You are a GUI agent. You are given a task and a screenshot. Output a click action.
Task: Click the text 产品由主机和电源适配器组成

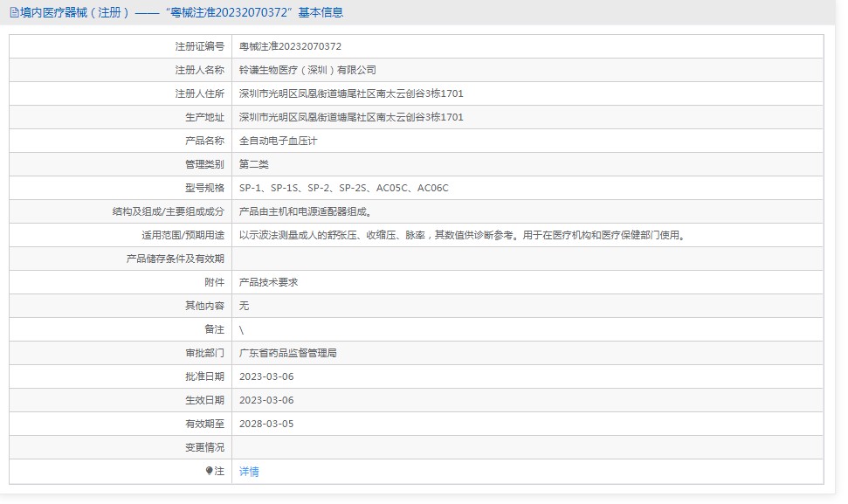(303, 211)
